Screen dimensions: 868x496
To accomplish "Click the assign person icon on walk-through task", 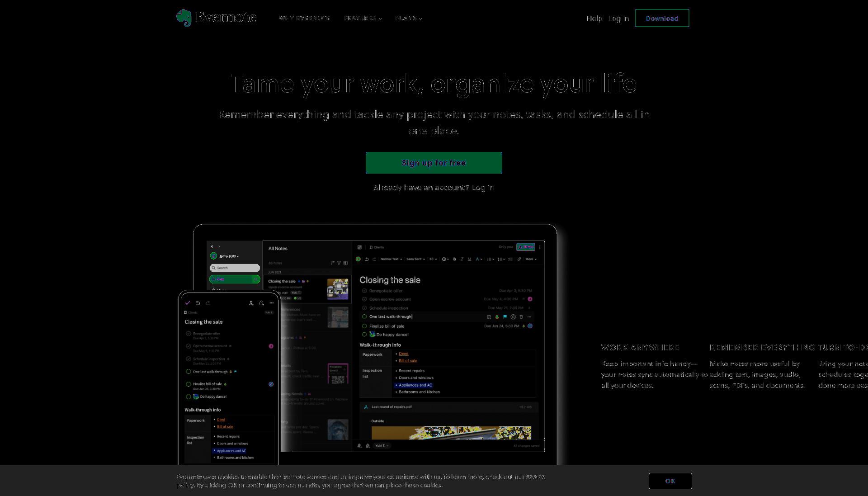I will click(x=513, y=317).
